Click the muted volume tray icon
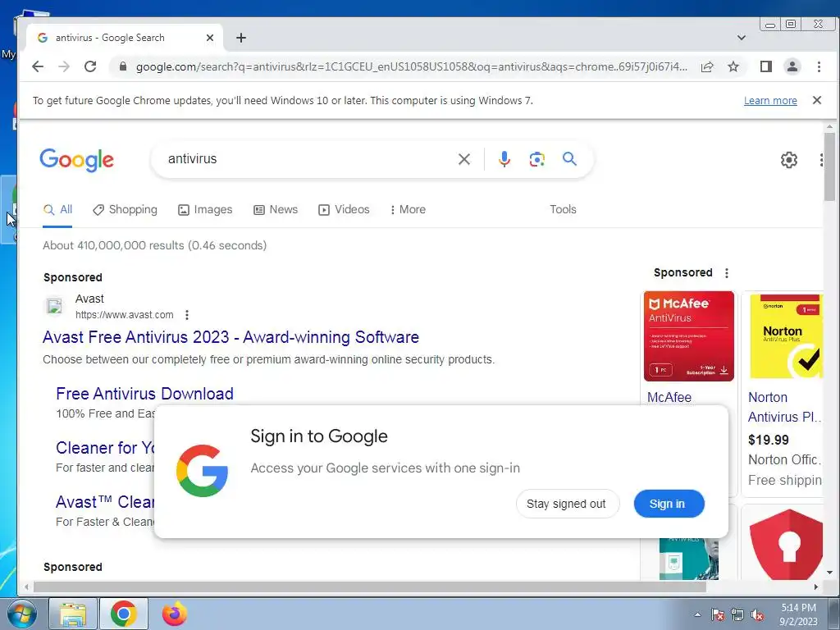 757,614
